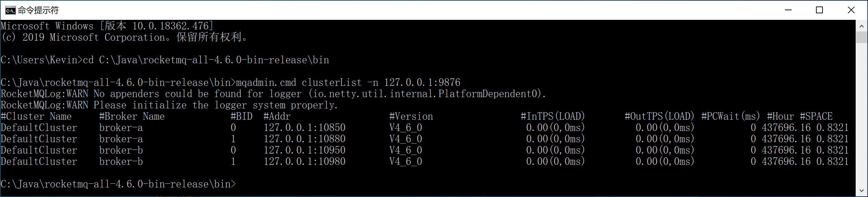Click the #InTPS(LOAD) header text
The width and height of the screenshot is (868, 197).
point(553,116)
